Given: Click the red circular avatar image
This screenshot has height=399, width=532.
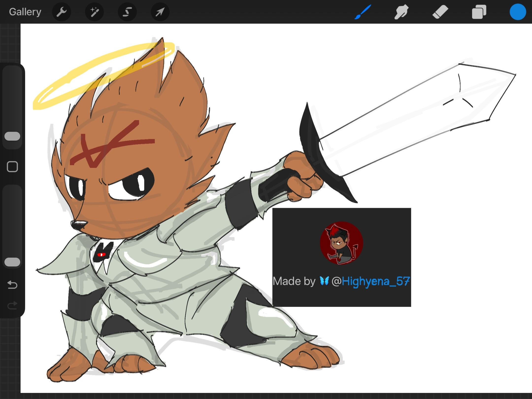Looking at the screenshot, I should click(x=341, y=243).
